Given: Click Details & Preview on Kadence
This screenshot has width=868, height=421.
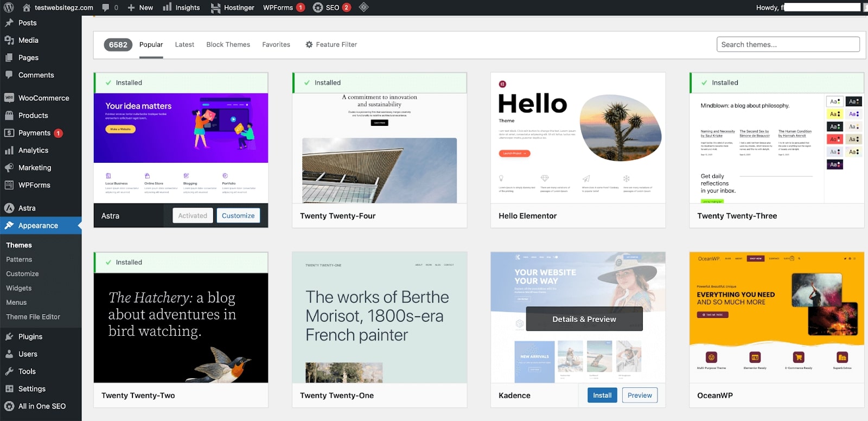Looking at the screenshot, I should click(584, 319).
